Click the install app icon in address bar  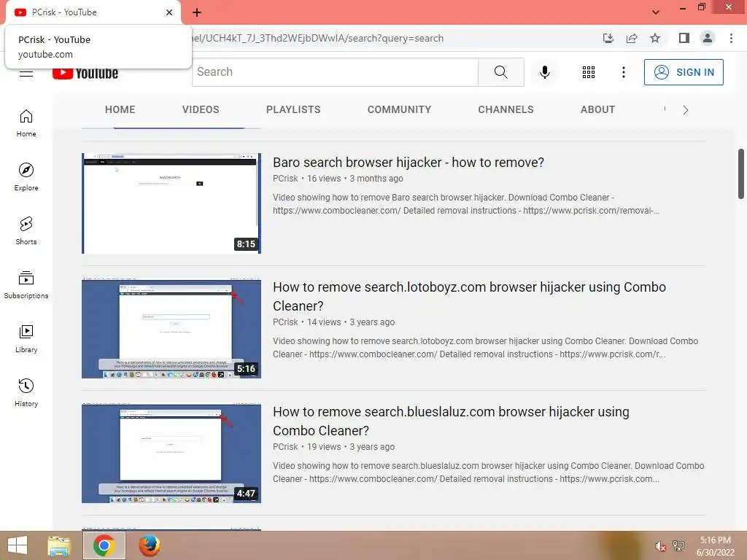608,38
